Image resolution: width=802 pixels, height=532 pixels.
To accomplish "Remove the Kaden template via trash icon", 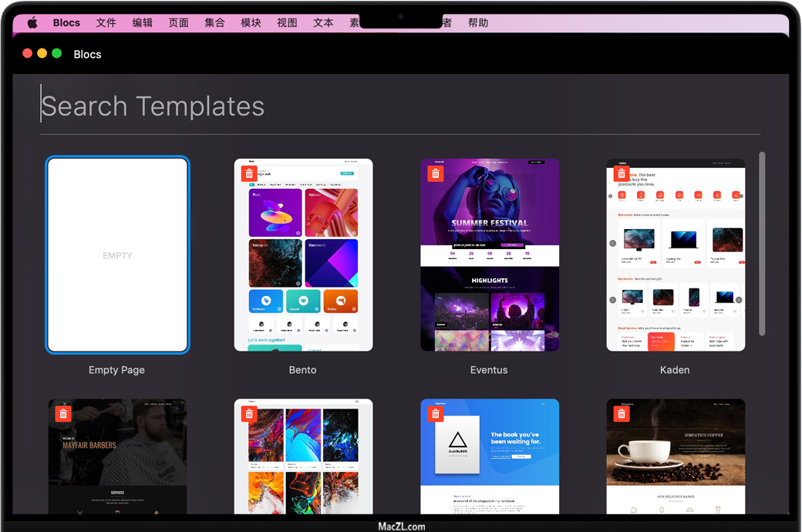I will point(622,173).
